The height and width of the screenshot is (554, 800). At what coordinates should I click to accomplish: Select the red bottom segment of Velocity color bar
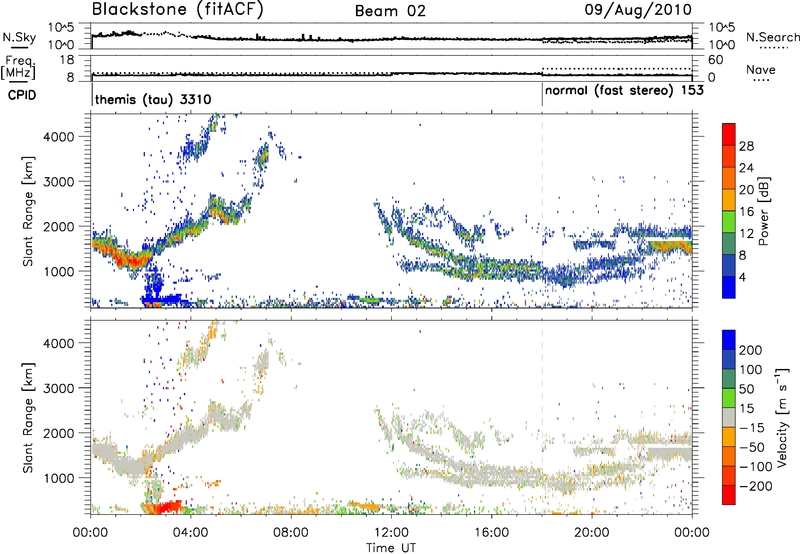(729, 495)
